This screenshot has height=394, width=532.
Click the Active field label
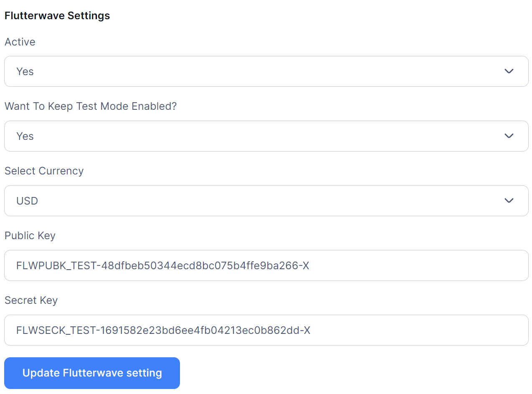20,42
